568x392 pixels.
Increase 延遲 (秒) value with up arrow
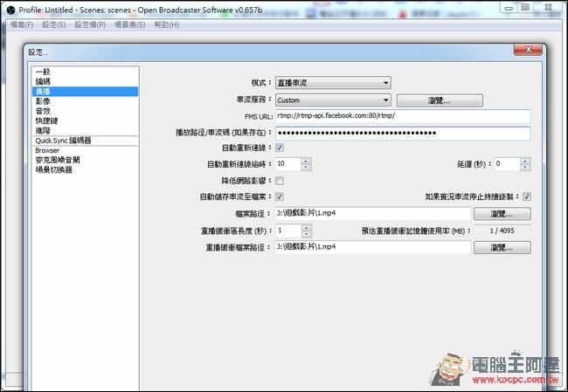525,161
